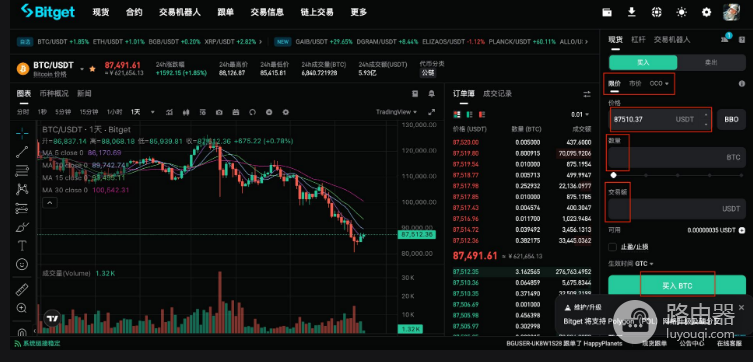The width and height of the screenshot is (753, 362).
Task: Open the emoji sticker tool
Action: [22, 264]
